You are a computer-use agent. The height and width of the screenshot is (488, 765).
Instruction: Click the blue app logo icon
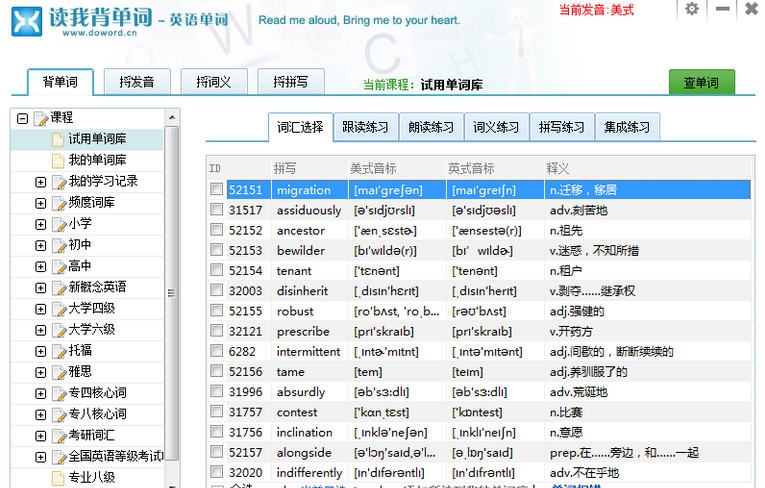tap(27, 21)
